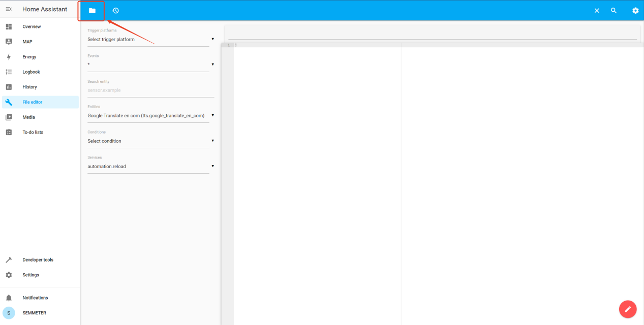
Task: Click the Energy lightning bolt icon
Action: tap(9, 57)
